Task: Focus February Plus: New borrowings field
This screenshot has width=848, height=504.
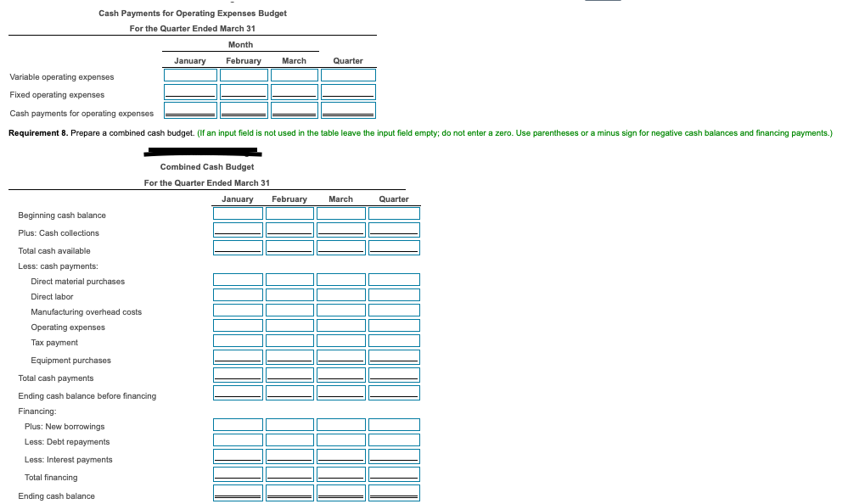Action: (289, 424)
